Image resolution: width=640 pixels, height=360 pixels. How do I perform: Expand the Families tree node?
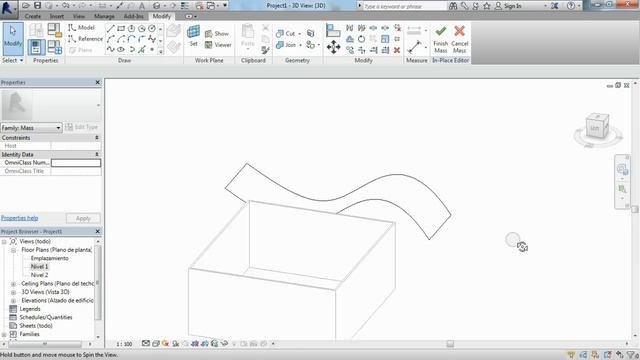(x=4, y=334)
